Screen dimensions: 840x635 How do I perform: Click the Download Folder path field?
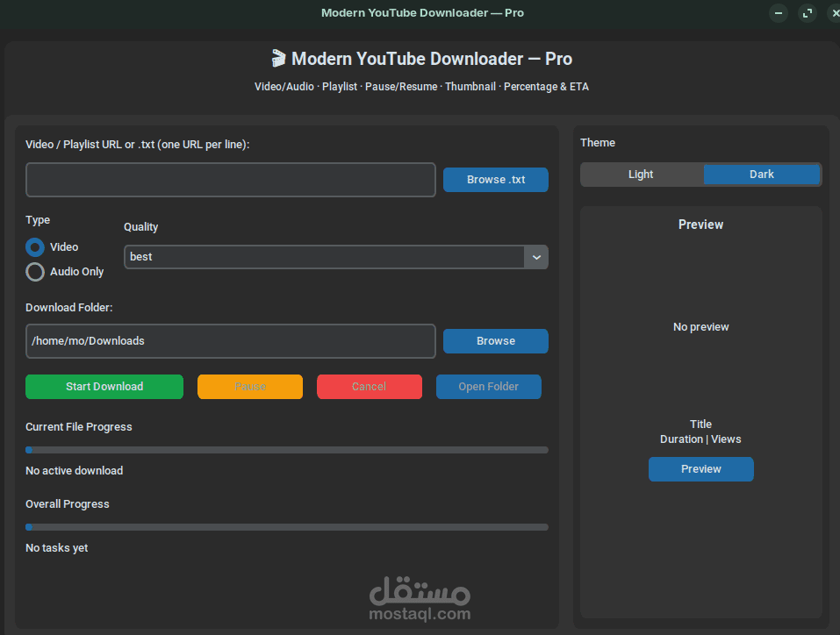[x=230, y=341]
